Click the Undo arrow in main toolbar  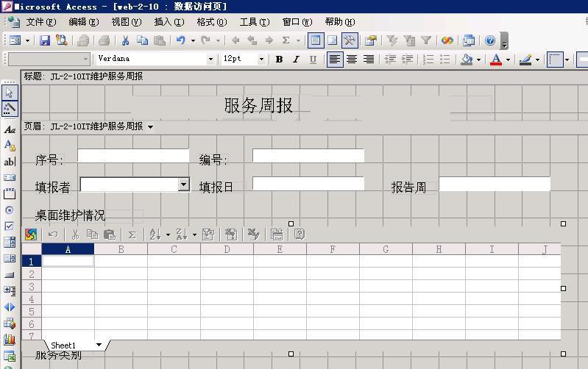coord(181,40)
